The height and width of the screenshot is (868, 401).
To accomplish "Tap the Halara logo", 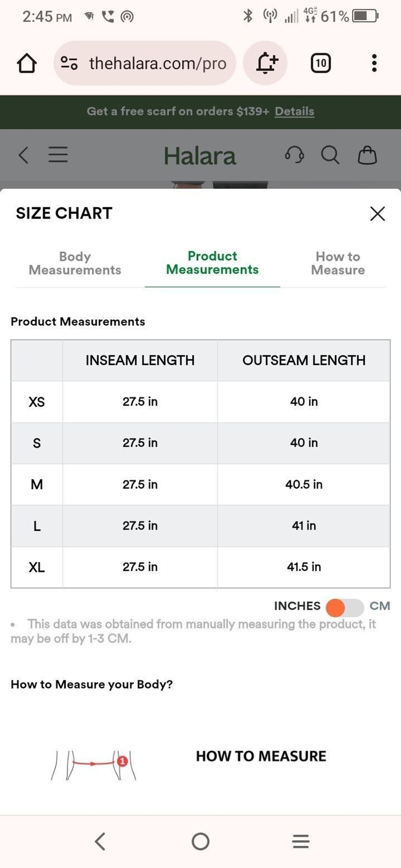I will tap(200, 156).
